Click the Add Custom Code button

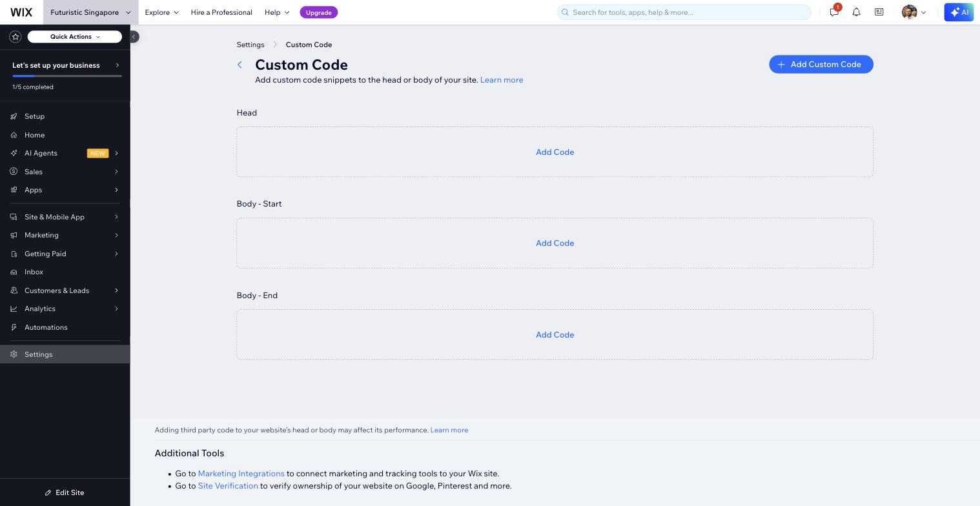tap(821, 65)
